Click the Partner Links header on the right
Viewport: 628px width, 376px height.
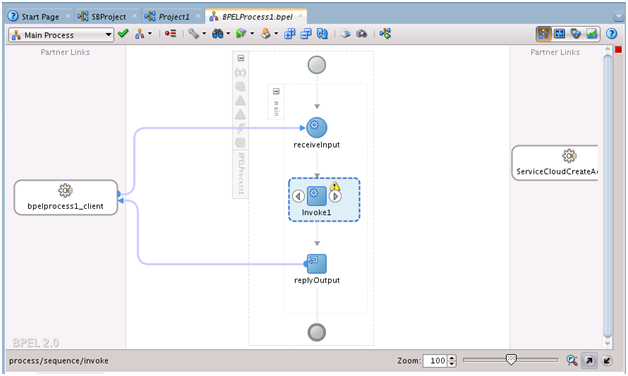coord(555,52)
